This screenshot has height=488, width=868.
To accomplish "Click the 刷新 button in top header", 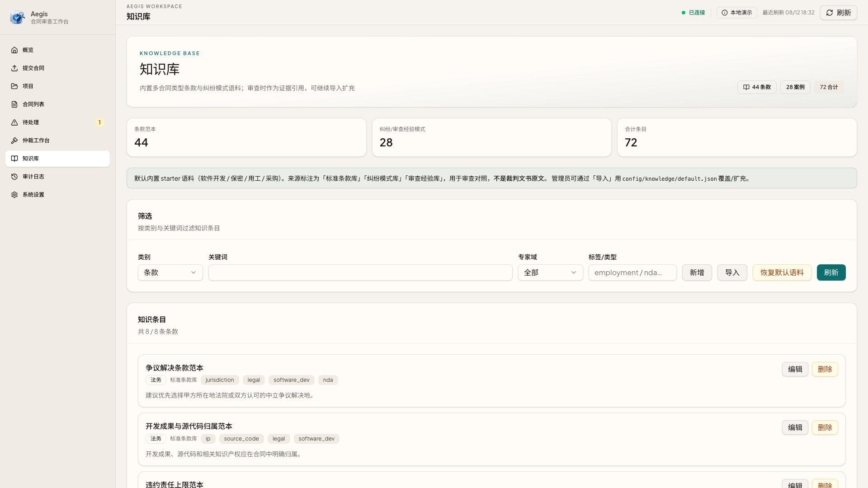I will [839, 13].
